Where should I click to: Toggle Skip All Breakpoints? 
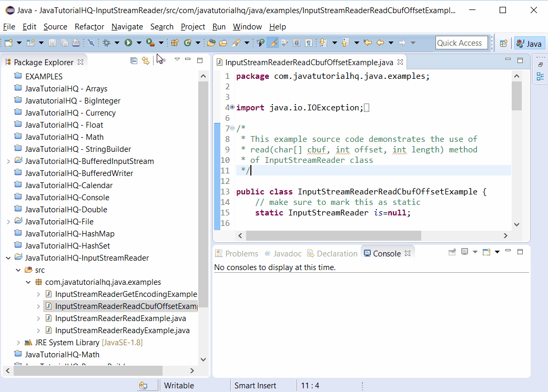point(92,43)
